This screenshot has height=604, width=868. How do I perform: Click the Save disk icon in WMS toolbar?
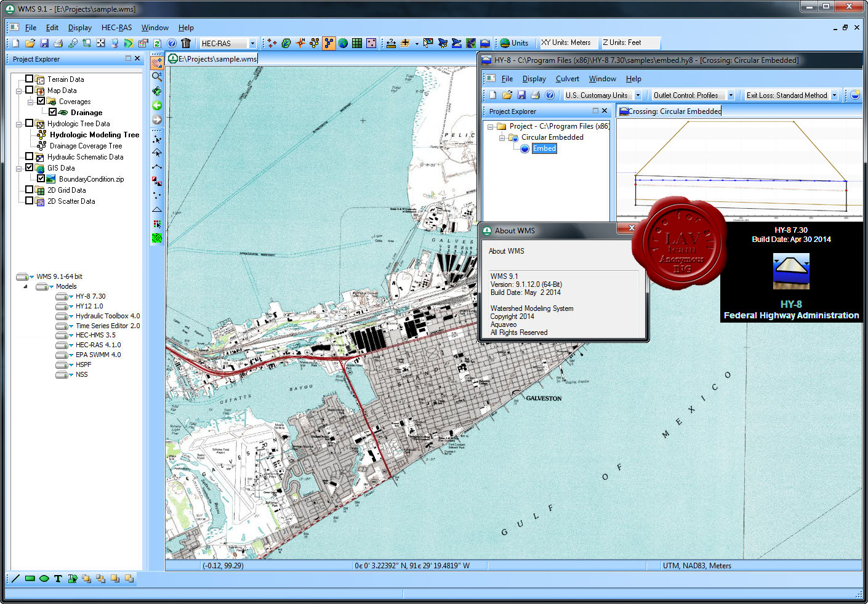(x=44, y=43)
